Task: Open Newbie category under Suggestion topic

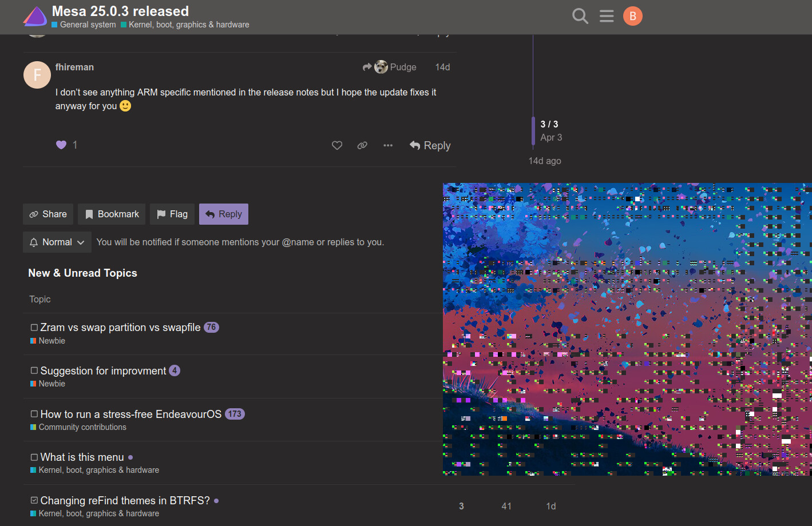Action: pyautogui.click(x=47, y=384)
